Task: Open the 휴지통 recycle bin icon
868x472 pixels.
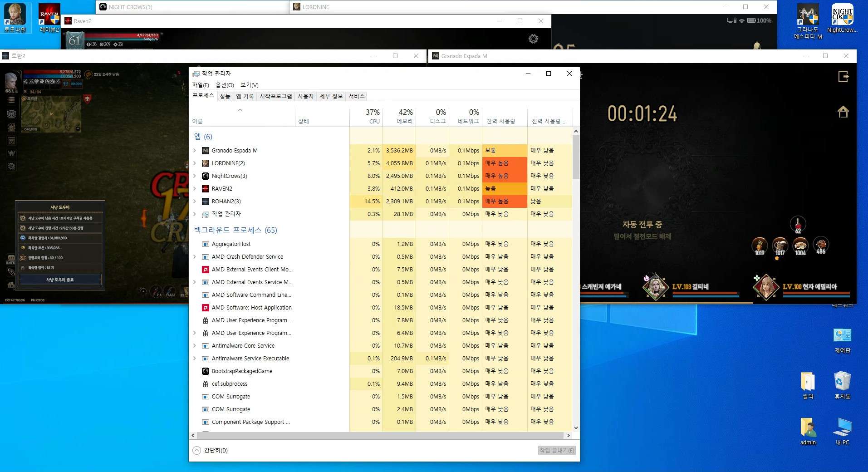Action: tap(842, 386)
